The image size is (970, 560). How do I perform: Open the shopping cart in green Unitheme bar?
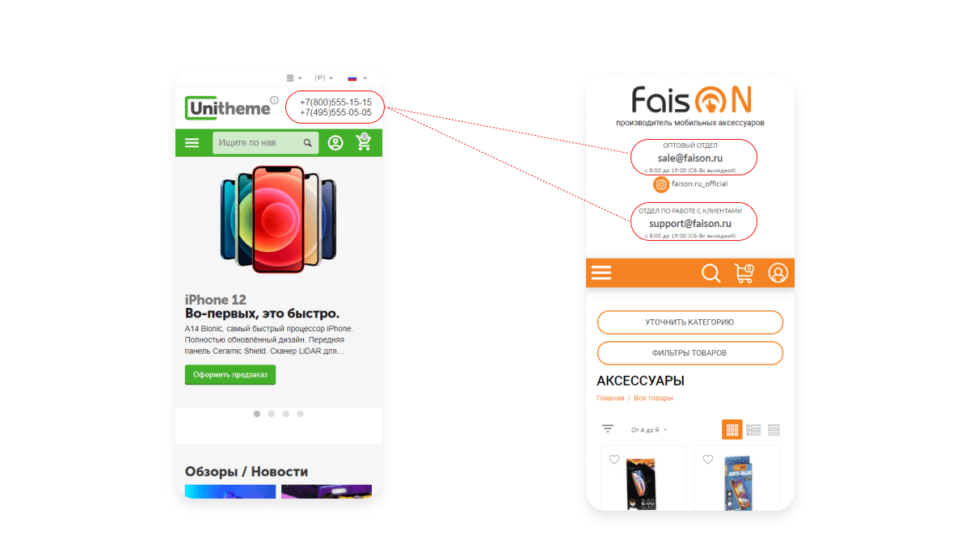364,142
